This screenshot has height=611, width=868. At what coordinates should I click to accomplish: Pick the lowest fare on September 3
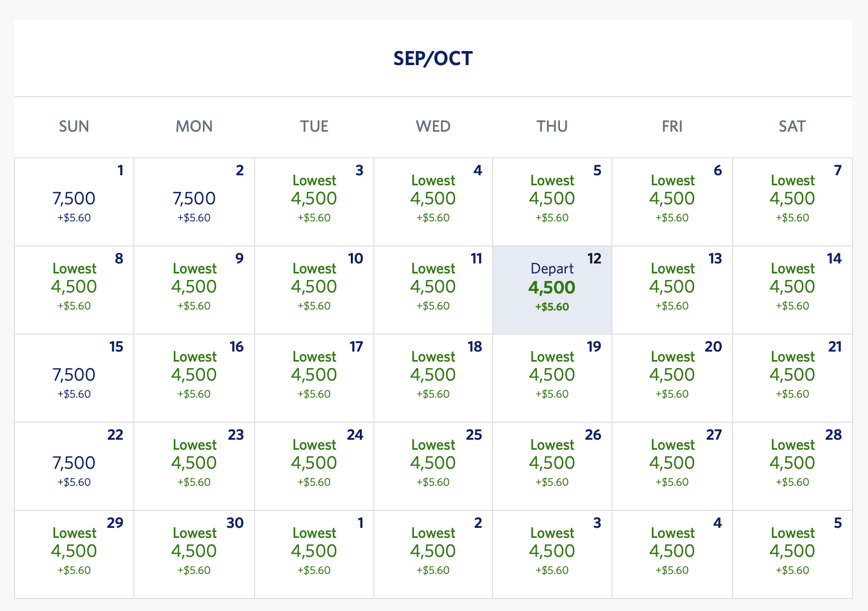(314, 202)
